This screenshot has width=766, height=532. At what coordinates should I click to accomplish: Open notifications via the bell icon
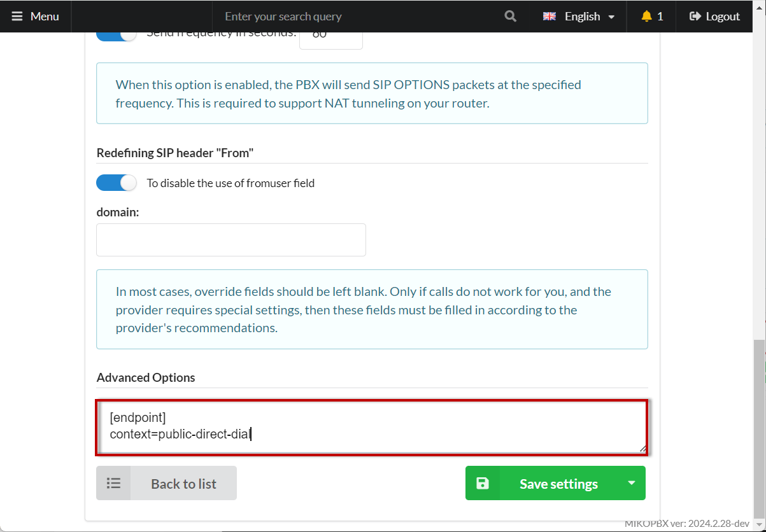(647, 17)
